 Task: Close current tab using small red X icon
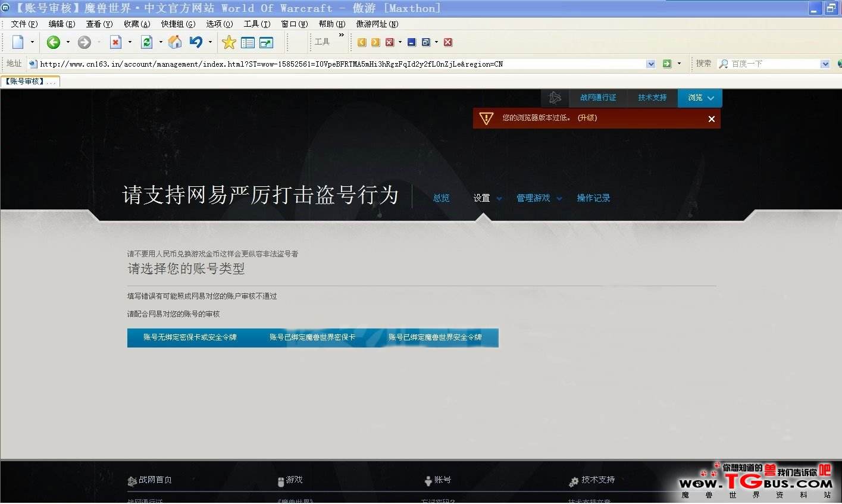click(390, 42)
